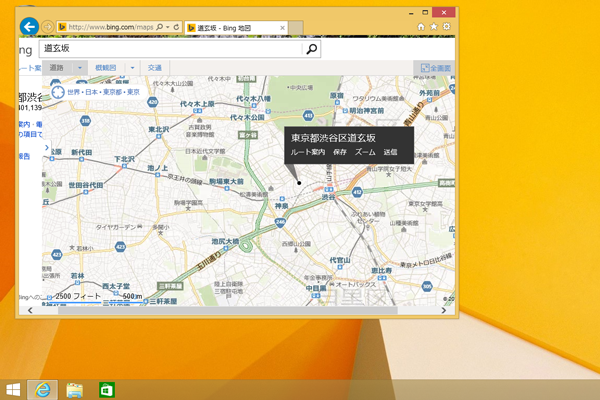Open favorites with the star icon
The image size is (600, 400).
pyautogui.click(x=434, y=26)
